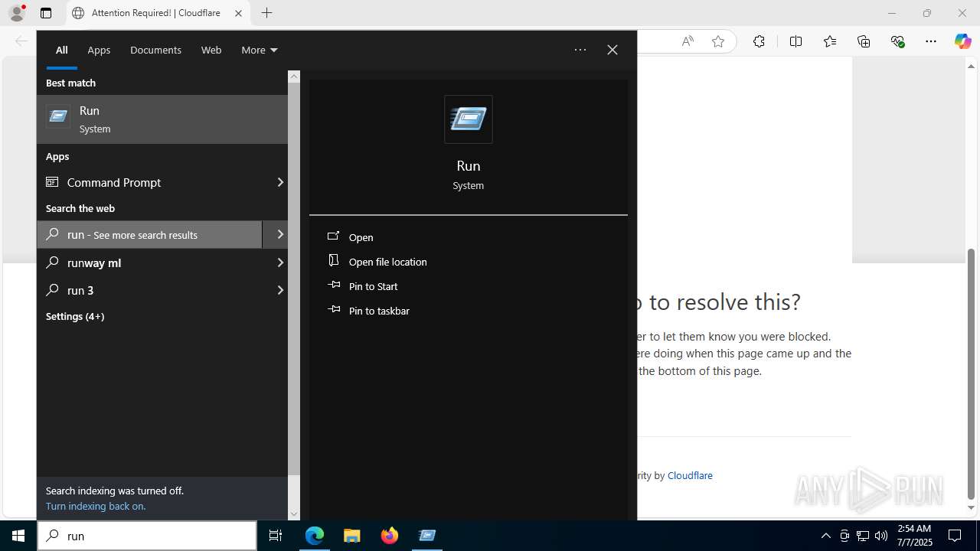Add this page to favorites star
This screenshot has height=551, width=980.
click(x=718, y=41)
